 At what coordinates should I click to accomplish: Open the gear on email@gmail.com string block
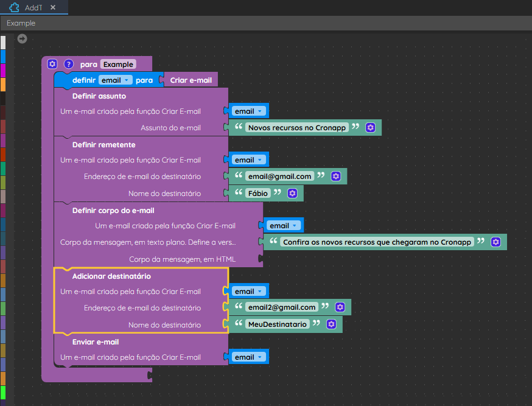coord(335,177)
